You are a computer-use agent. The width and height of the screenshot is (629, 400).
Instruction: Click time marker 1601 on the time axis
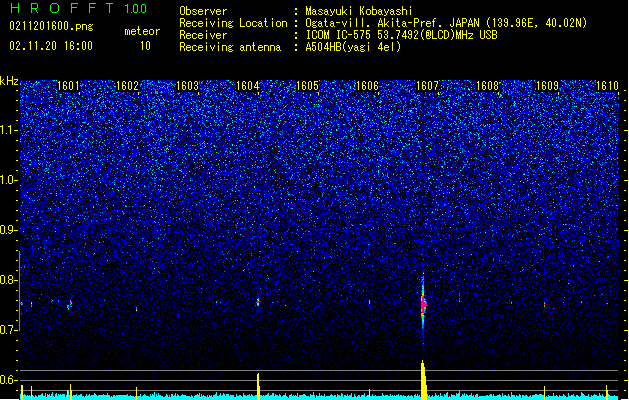[x=68, y=86]
